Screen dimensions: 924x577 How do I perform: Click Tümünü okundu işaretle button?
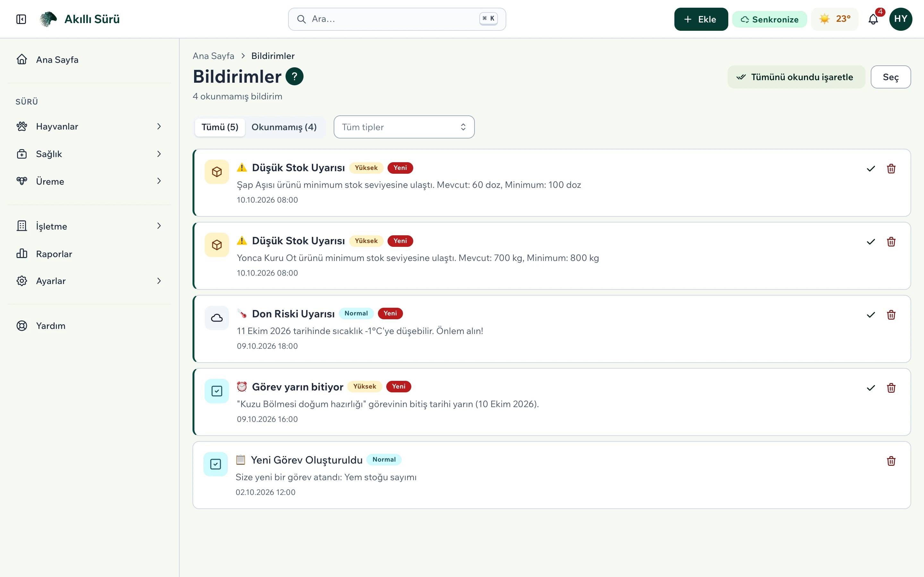point(796,77)
